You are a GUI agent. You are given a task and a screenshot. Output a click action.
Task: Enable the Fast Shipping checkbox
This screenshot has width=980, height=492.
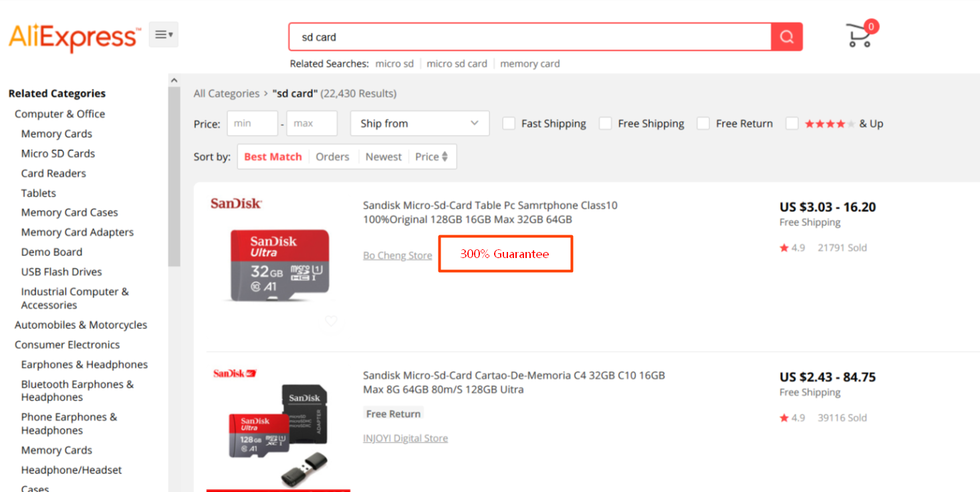click(509, 124)
